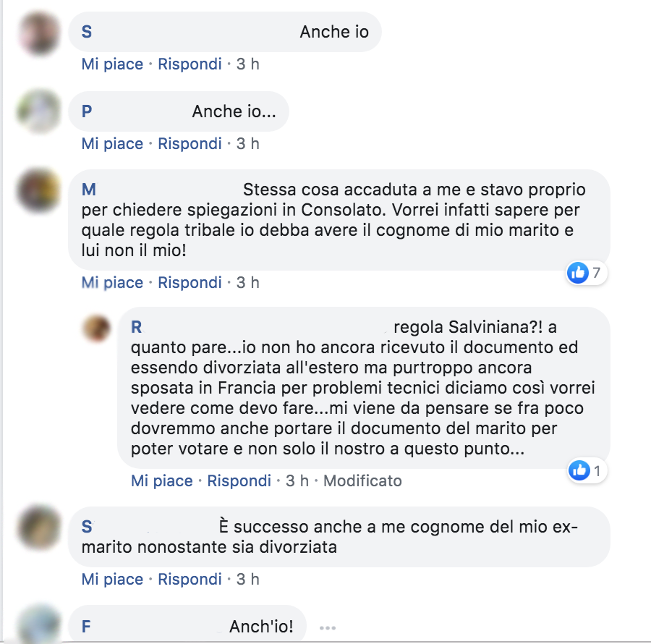Open avatar of ex-marito commenter S
The height and width of the screenshot is (644, 651).
(40, 528)
